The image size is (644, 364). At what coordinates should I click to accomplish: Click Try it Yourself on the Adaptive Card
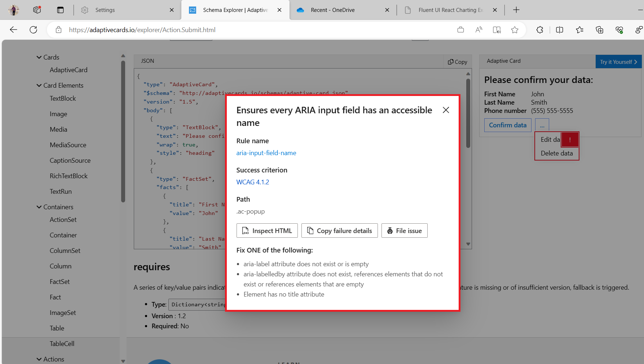(x=618, y=61)
